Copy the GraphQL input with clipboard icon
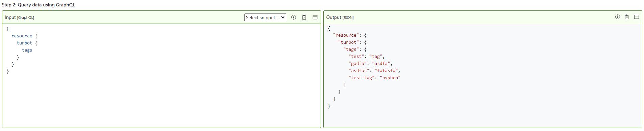This screenshot has height=131, width=644. [304, 17]
